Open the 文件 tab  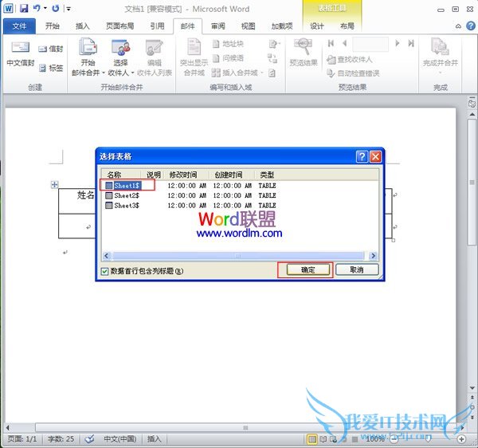(19, 26)
